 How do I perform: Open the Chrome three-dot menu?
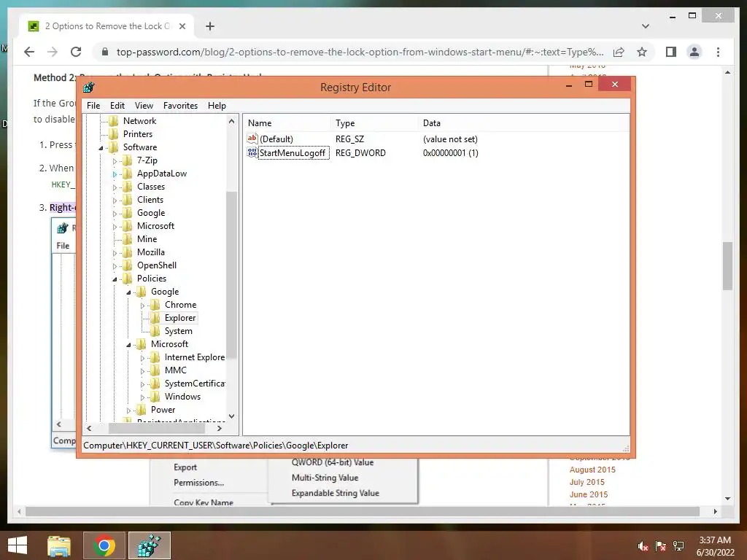(x=718, y=52)
